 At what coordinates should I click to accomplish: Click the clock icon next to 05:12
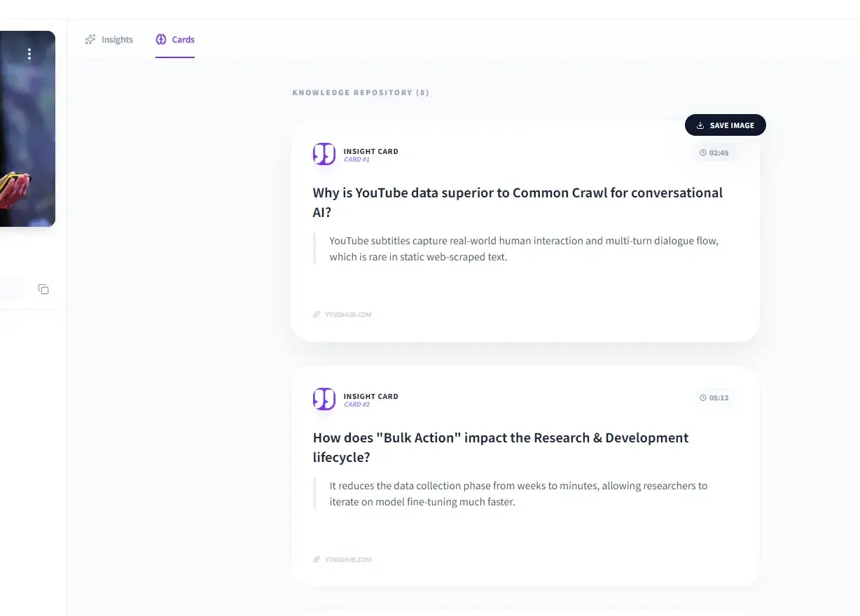[703, 398]
